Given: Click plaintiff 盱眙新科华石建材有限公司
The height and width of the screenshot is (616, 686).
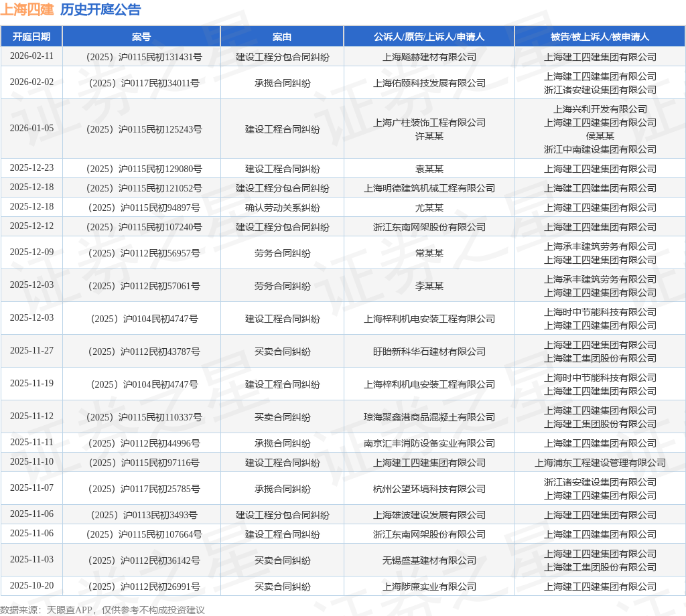Looking at the screenshot, I should pos(429,352).
